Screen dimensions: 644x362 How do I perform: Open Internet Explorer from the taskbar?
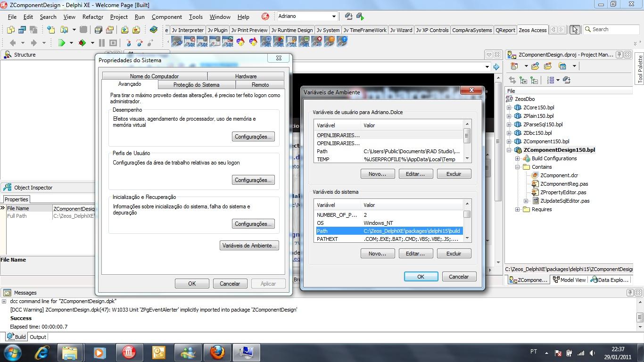[42, 353]
